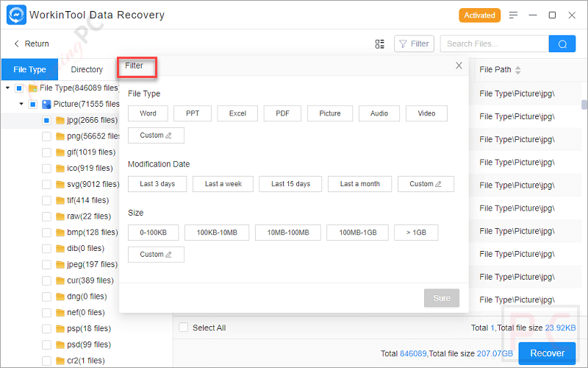Click the png folder icon
Image resolution: width=588 pixels, height=368 pixels.
pyautogui.click(x=60, y=136)
